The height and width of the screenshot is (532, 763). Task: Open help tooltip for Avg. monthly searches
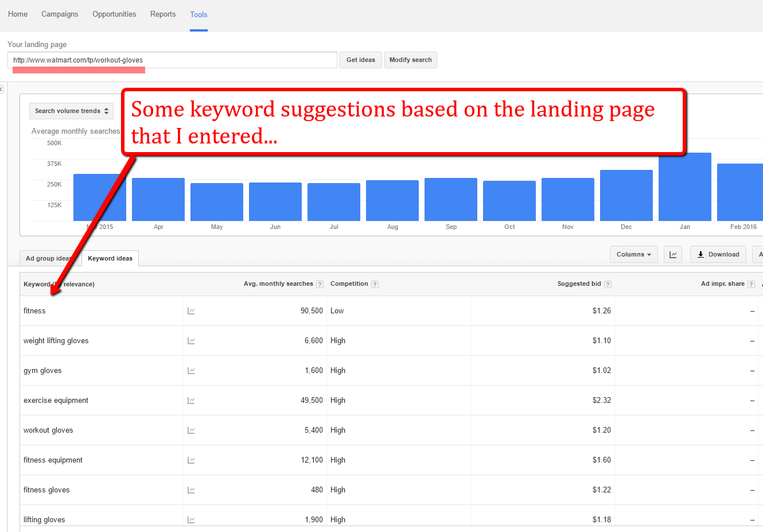(x=320, y=284)
